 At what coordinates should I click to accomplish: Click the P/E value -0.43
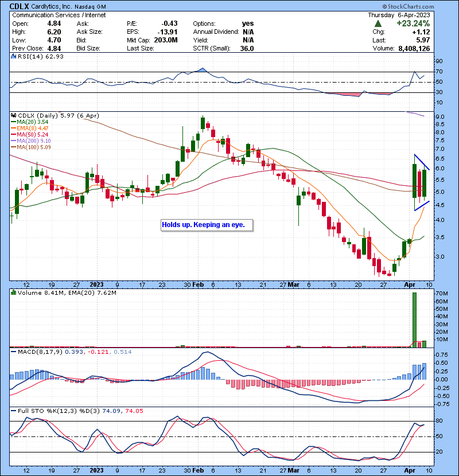coord(169,24)
